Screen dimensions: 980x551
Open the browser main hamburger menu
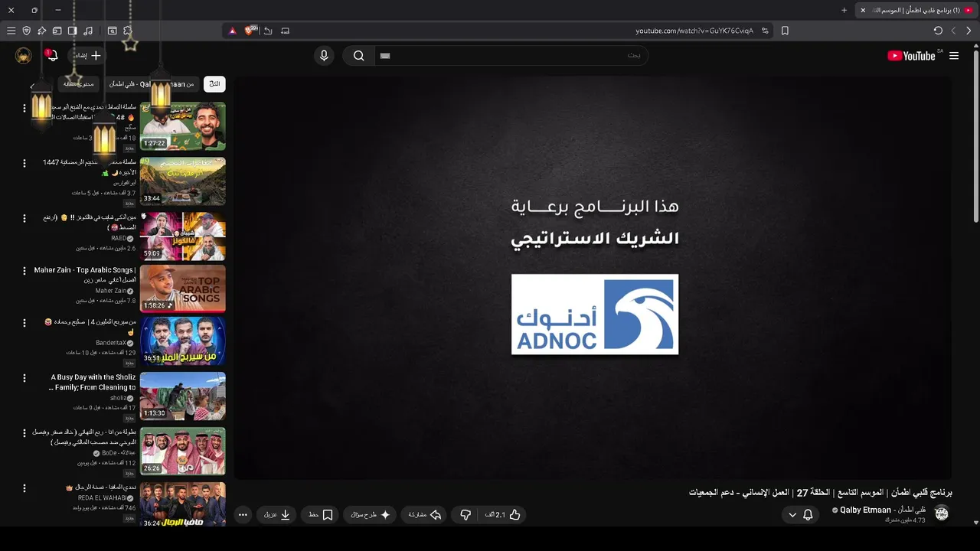(11, 31)
